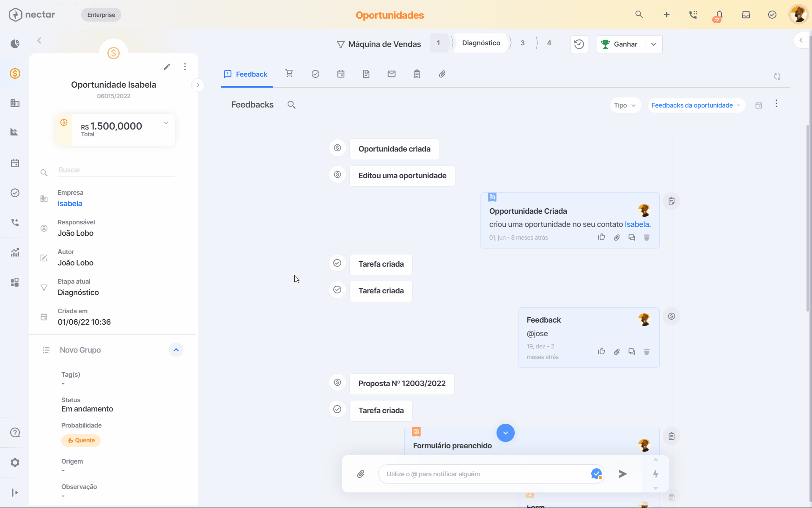Select pipeline stage 1

(439, 43)
